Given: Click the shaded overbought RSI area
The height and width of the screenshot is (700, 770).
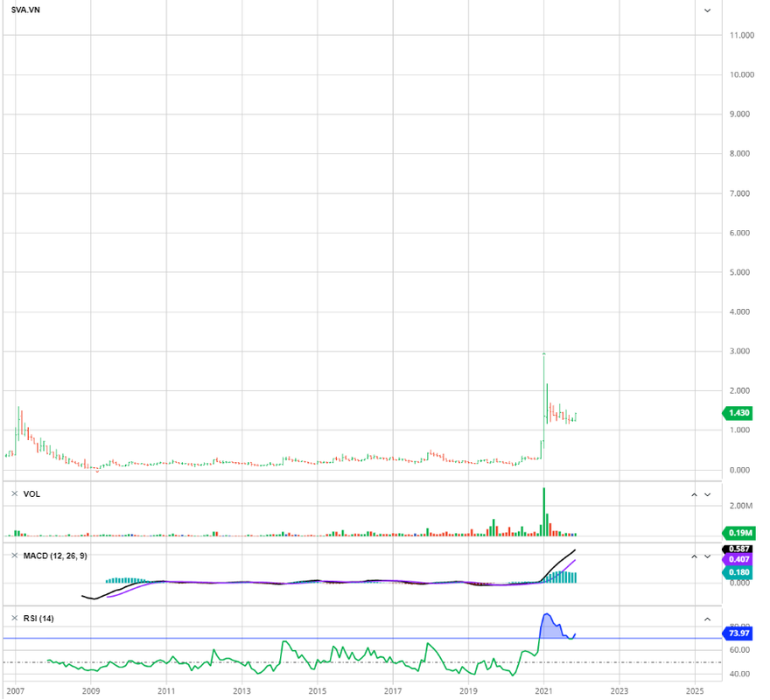Looking at the screenshot, I should [x=549, y=629].
